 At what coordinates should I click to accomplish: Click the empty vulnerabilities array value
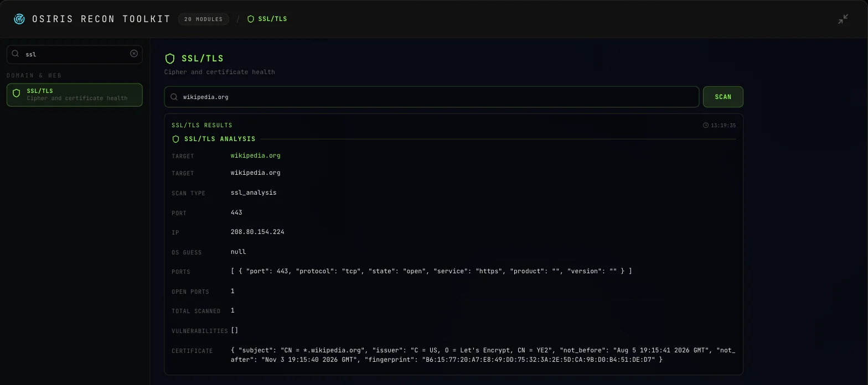pyautogui.click(x=235, y=330)
